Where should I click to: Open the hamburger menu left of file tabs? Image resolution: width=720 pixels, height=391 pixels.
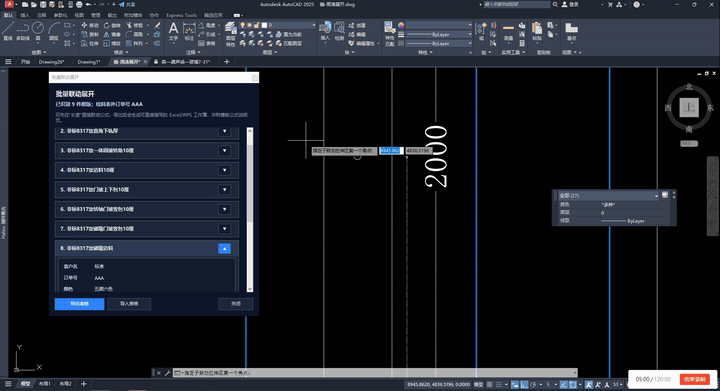[8, 61]
